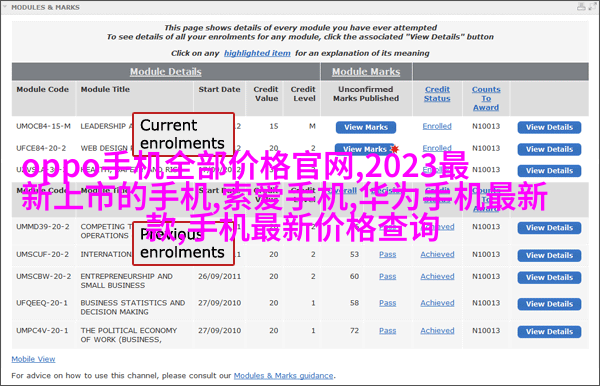Click module code UFQEEQ-20-1
Screen dimensions: 600x386
click(42, 303)
